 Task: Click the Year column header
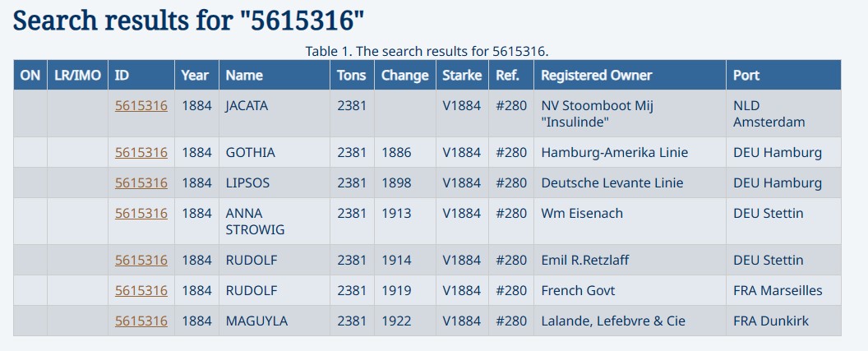[195, 75]
